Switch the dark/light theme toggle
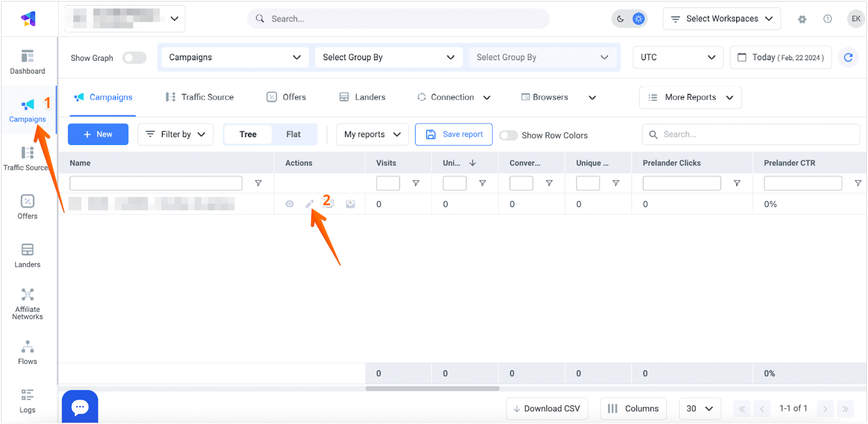 629,19
